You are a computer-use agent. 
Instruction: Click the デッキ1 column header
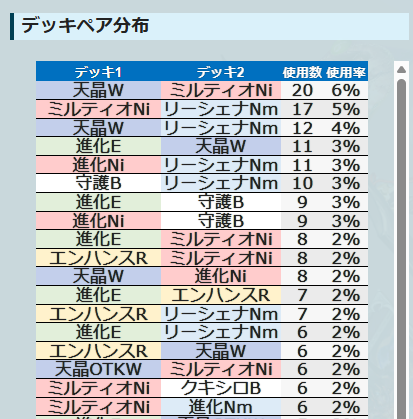pos(98,72)
